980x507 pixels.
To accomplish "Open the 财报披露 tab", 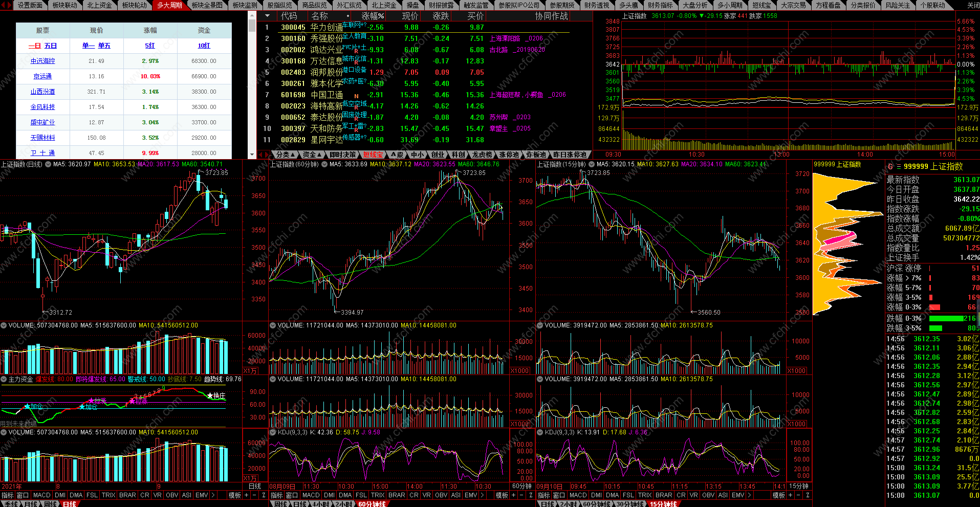I will pyautogui.click(x=441, y=5).
